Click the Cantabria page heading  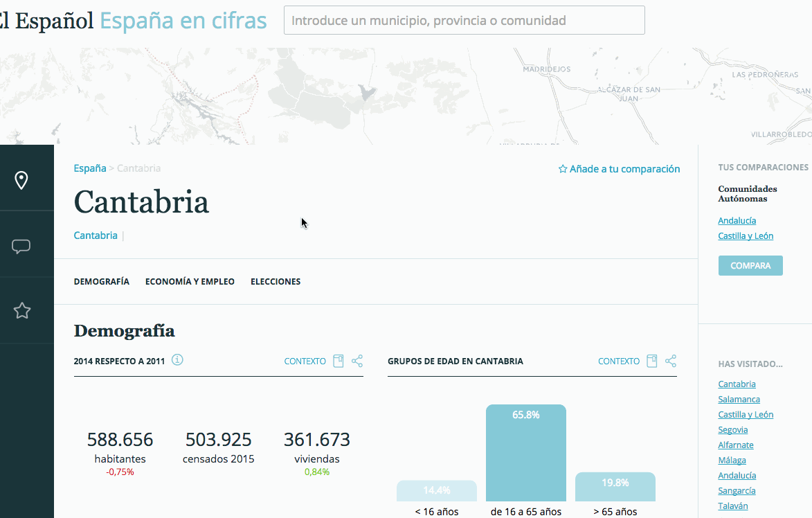[141, 202]
